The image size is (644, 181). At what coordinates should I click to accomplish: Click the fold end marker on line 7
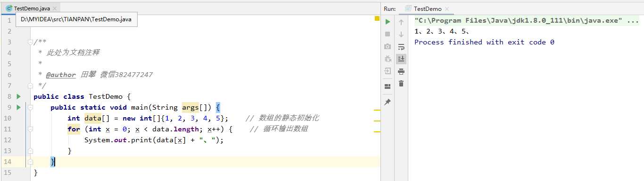tap(30, 86)
